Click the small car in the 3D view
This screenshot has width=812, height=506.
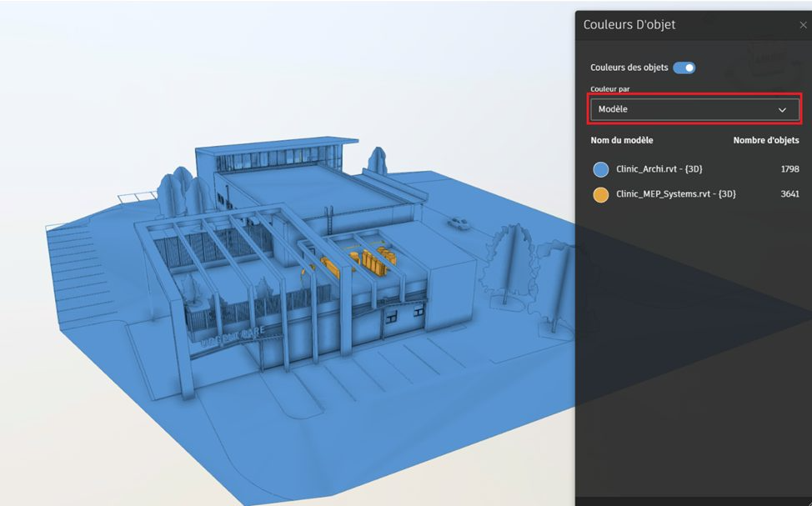click(x=458, y=223)
